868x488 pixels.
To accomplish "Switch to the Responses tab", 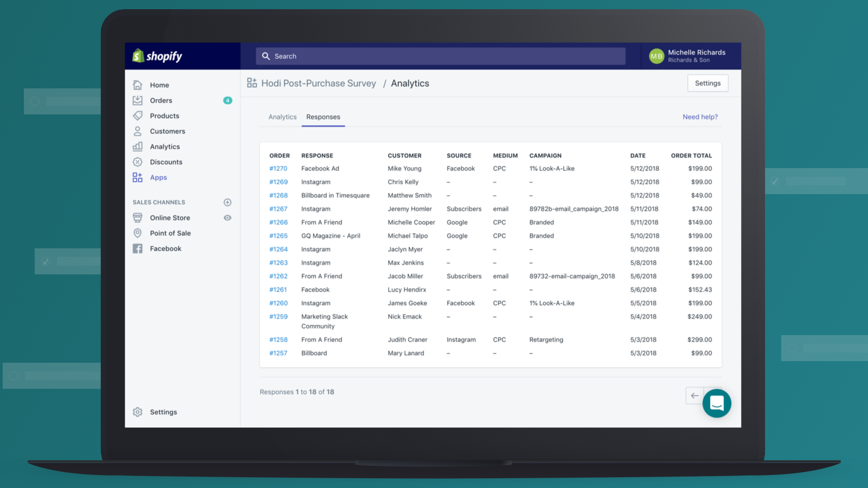I will pyautogui.click(x=323, y=117).
